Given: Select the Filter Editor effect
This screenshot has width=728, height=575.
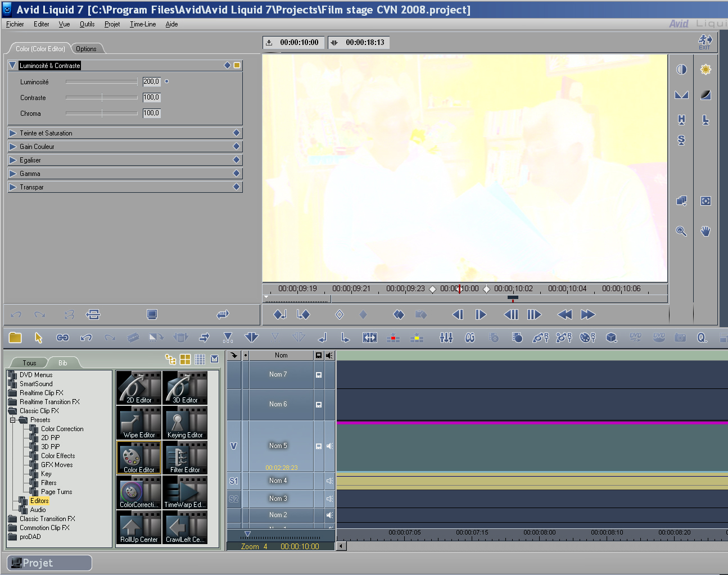Looking at the screenshot, I should coord(185,458).
